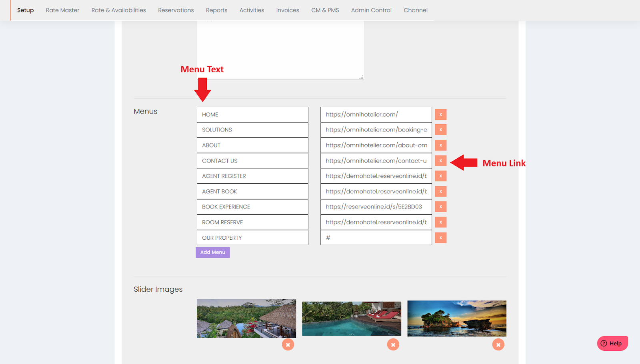The width and height of the screenshot is (640, 364).
Task: Select the sunset rock temple slider image
Action: pos(457,318)
